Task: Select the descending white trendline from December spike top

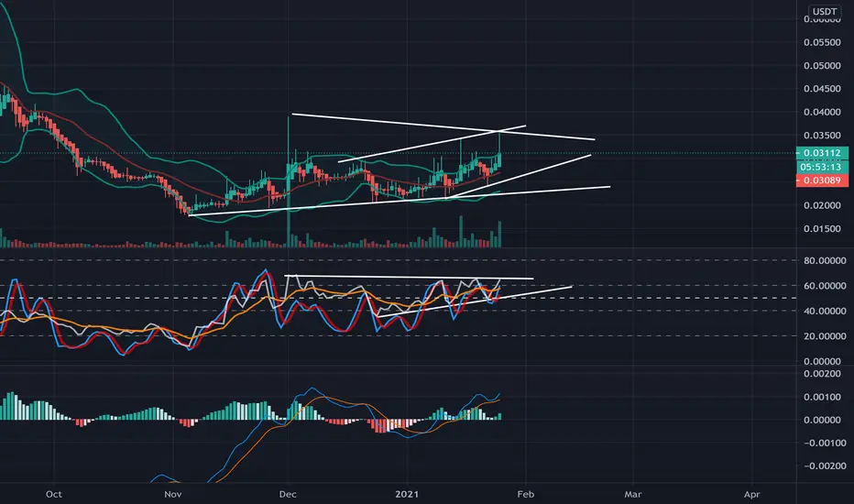Action: click(x=443, y=126)
